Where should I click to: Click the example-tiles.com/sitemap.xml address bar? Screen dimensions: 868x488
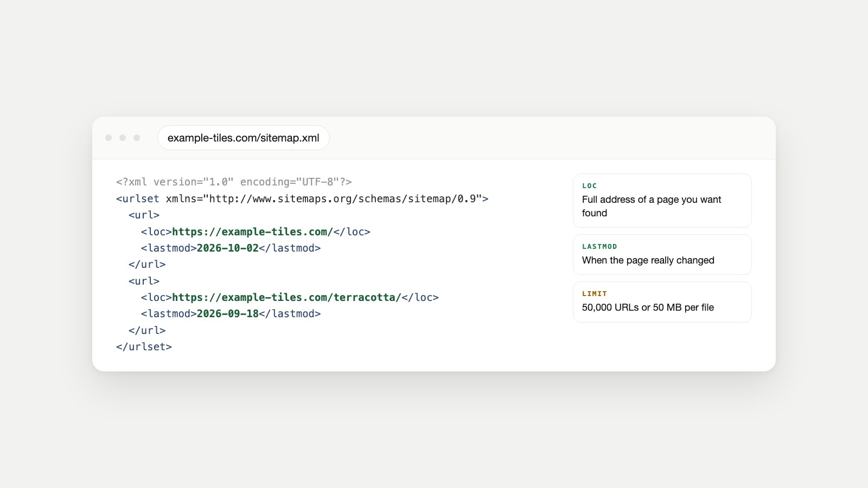coord(244,138)
